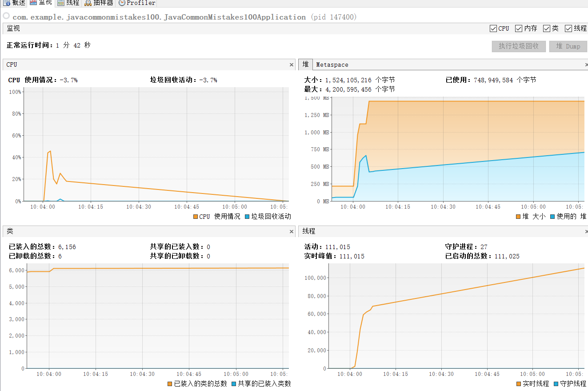Click the orange 实时线程 legend swatch
588x391 pixels.
coord(519,384)
